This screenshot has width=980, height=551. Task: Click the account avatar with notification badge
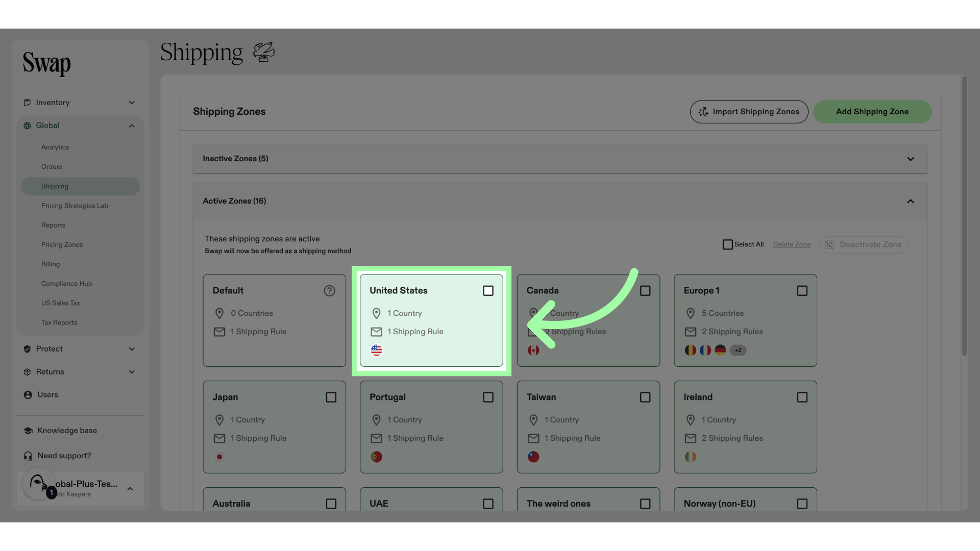click(x=39, y=484)
